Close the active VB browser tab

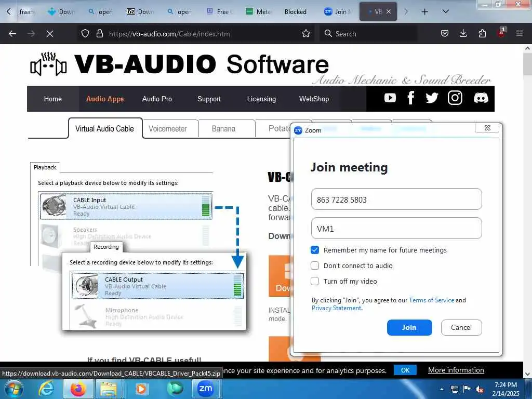(x=389, y=11)
